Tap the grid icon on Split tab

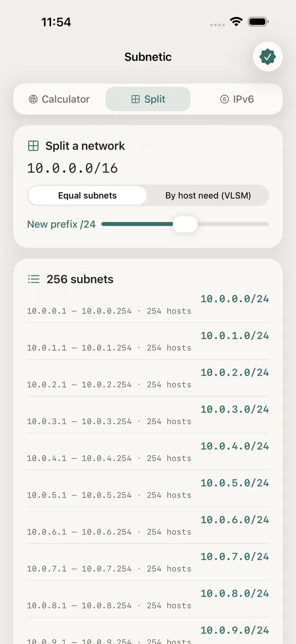136,99
